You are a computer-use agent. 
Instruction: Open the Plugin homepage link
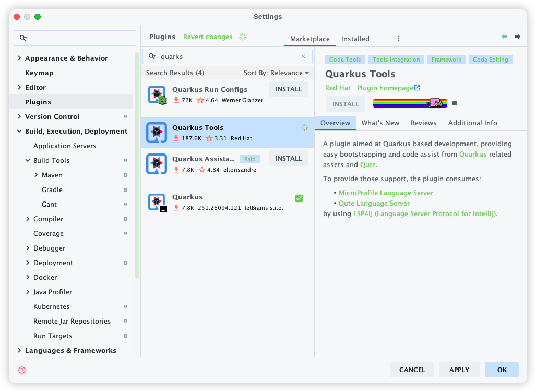(x=385, y=88)
